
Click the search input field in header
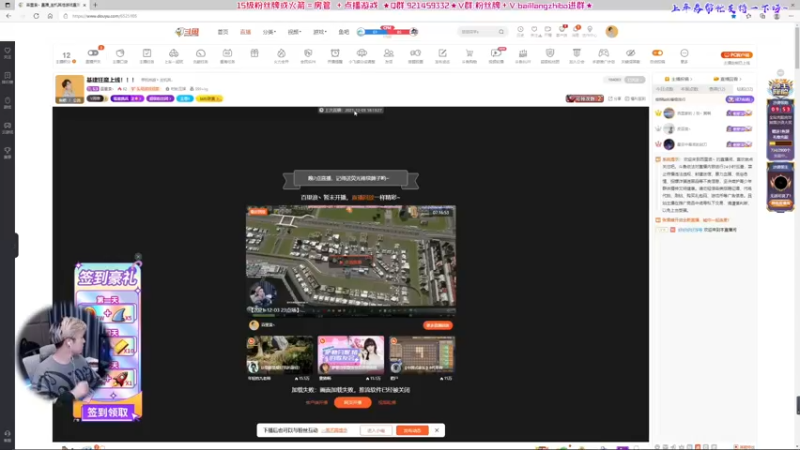480,32
